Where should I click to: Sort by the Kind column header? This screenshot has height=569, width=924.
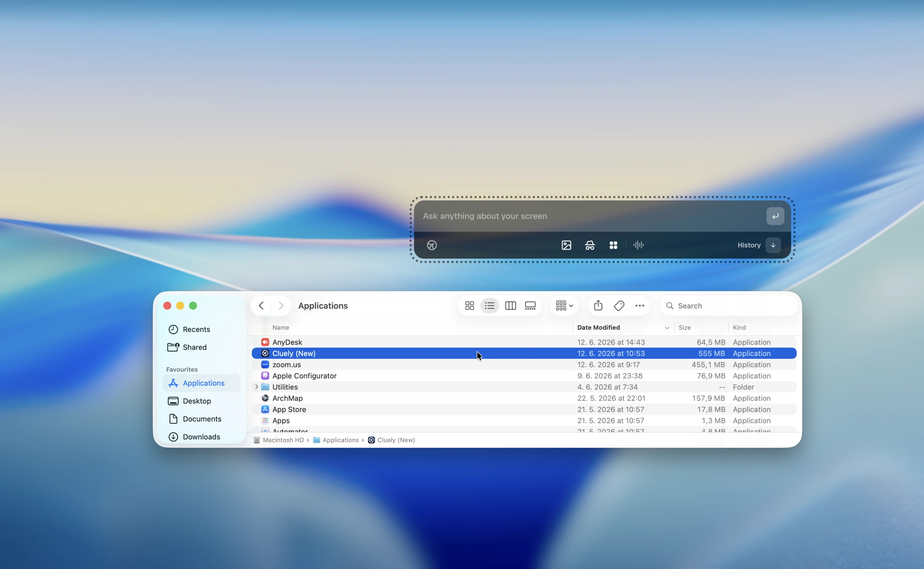739,327
